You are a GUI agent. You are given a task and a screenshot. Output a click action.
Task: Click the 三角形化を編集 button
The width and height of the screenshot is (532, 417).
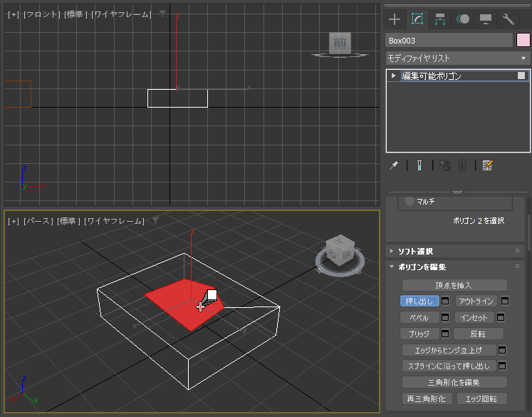[x=454, y=382]
